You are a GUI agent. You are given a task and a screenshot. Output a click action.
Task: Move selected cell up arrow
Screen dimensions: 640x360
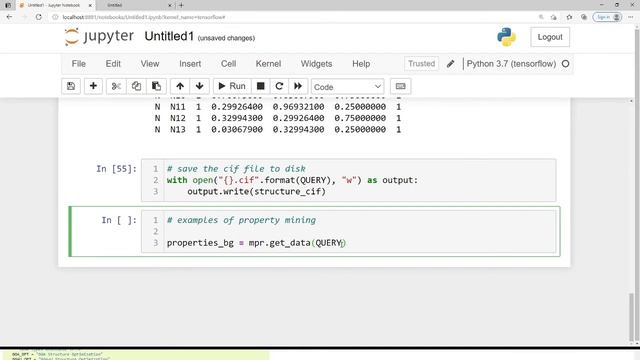[x=180, y=86]
